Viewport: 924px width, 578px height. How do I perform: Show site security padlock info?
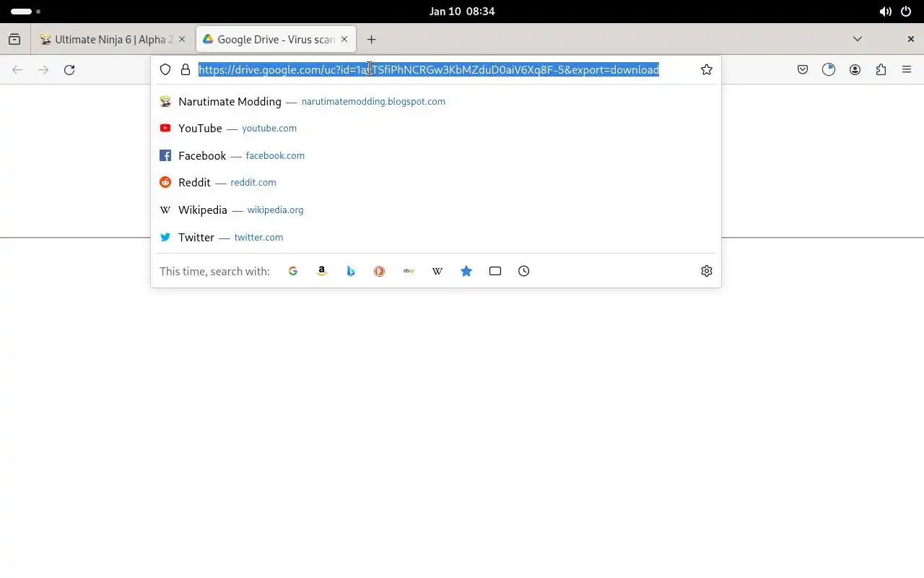186,69
